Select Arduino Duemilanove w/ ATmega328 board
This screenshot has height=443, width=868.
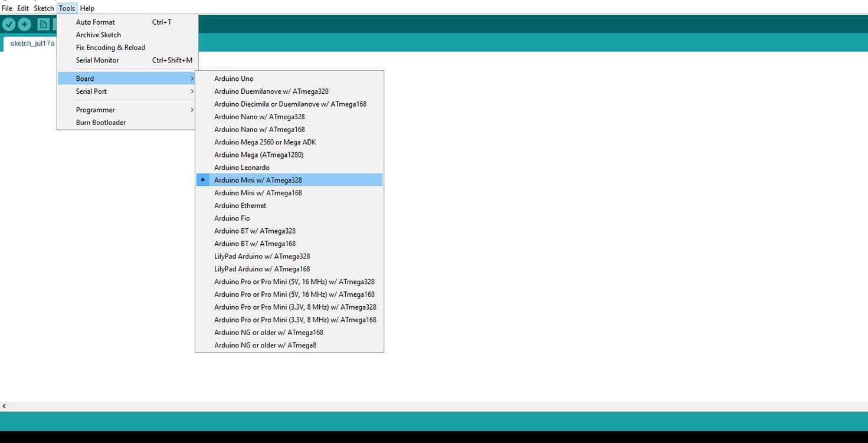pyautogui.click(x=289, y=91)
